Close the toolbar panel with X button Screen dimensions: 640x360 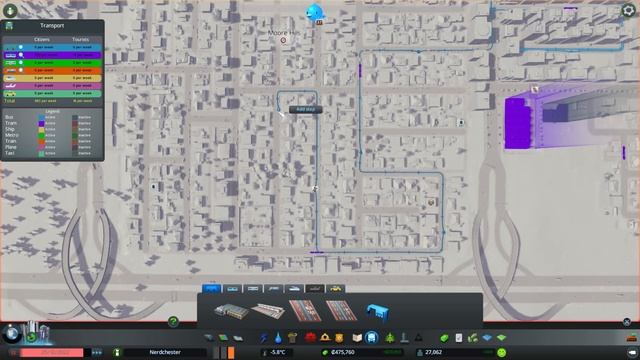(x=627, y=322)
